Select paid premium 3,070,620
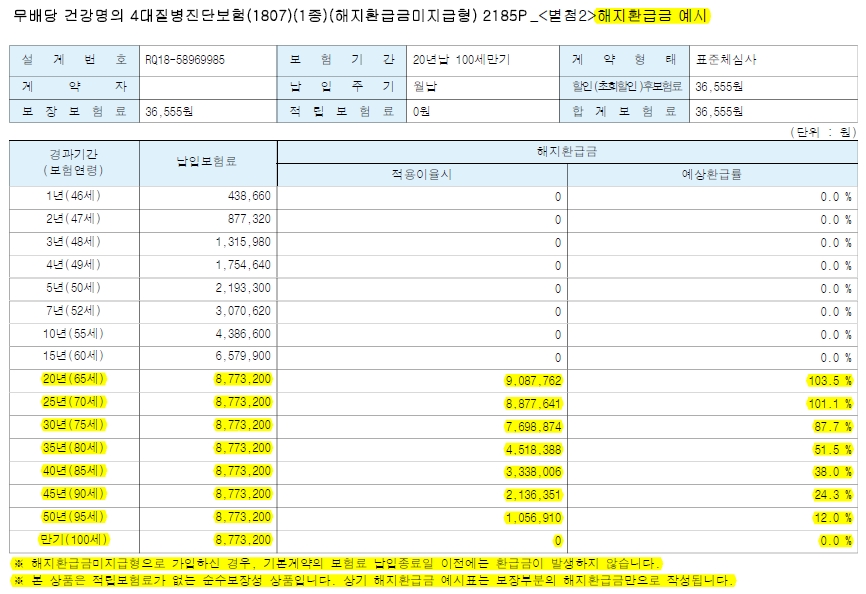 [x=243, y=311]
